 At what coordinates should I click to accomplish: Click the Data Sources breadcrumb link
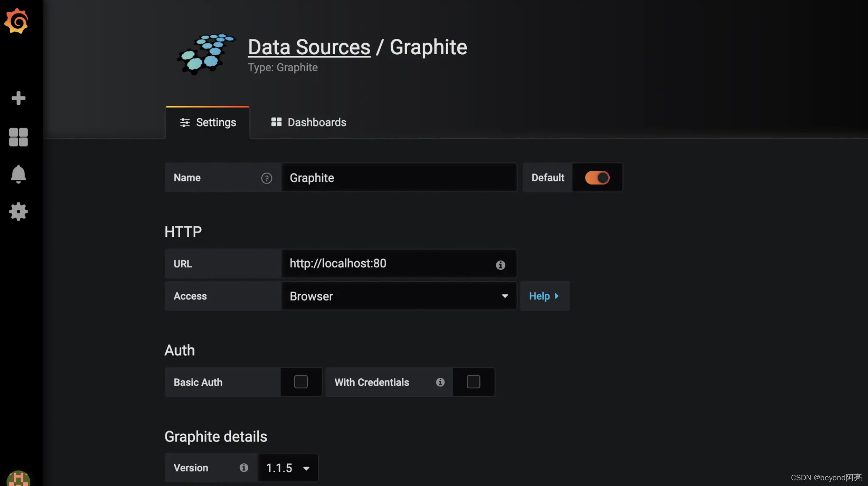tap(309, 46)
